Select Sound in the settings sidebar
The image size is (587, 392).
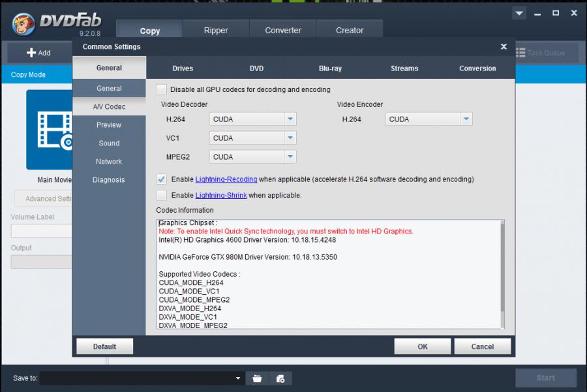tap(109, 143)
